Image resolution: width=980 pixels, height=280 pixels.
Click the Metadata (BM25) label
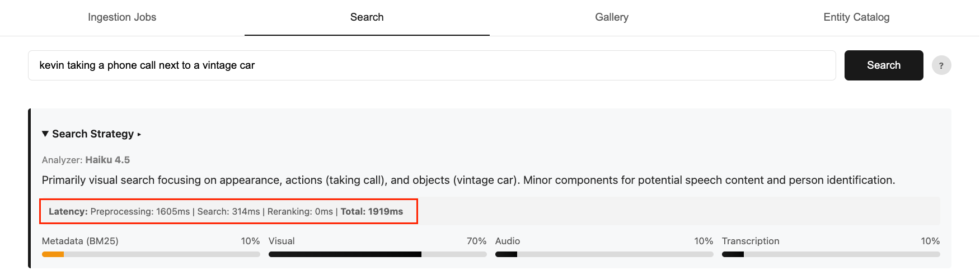[x=80, y=241]
